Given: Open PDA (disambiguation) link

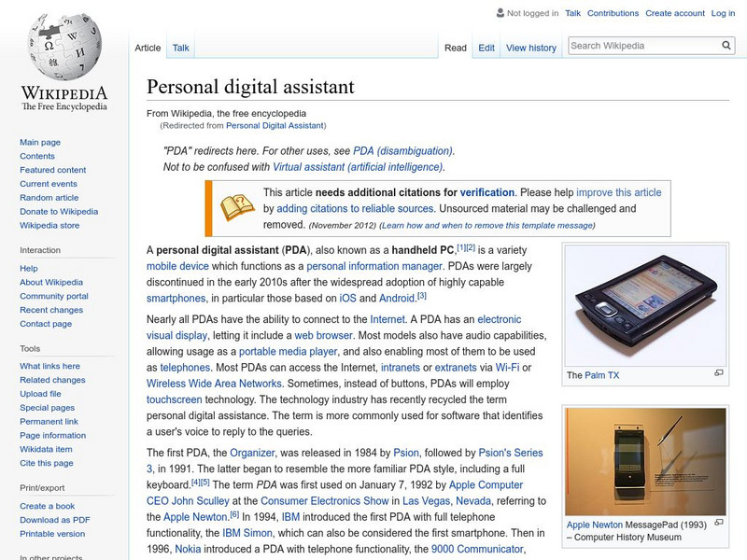Looking at the screenshot, I should pyautogui.click(x=402, y=151).
